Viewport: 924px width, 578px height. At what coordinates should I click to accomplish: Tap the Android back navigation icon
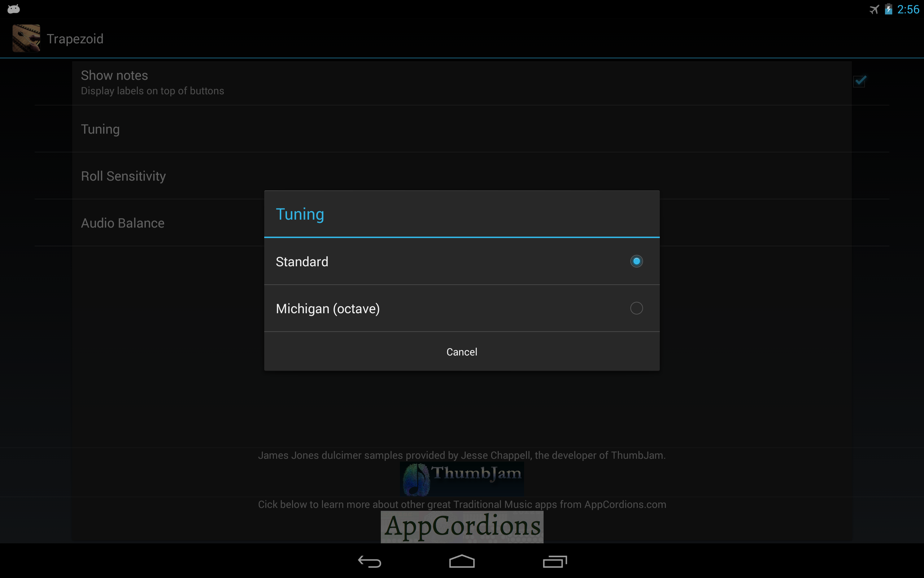click(x=369, y=561)
